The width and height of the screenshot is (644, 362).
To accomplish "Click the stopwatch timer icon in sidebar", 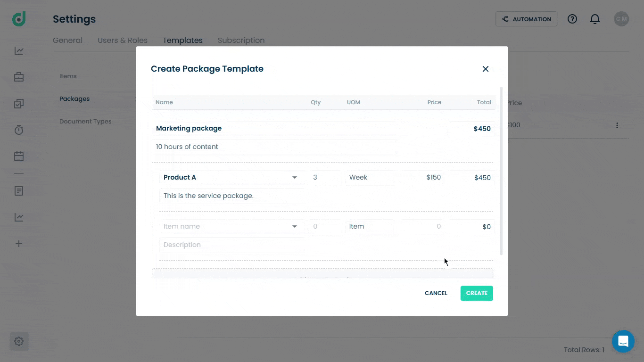I will pos(19,130).
